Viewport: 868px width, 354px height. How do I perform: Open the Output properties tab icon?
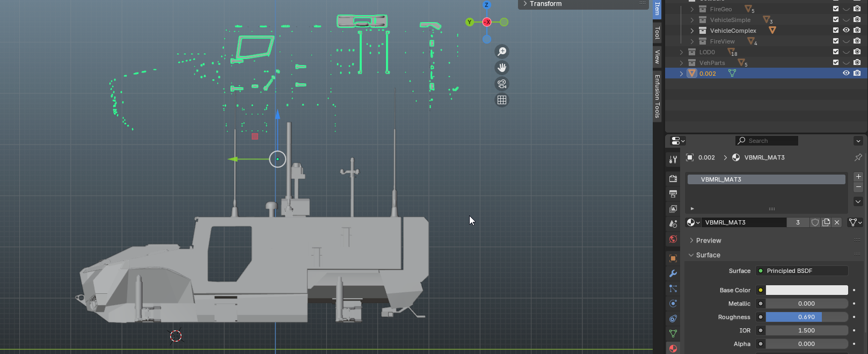(x=673, y=193)
